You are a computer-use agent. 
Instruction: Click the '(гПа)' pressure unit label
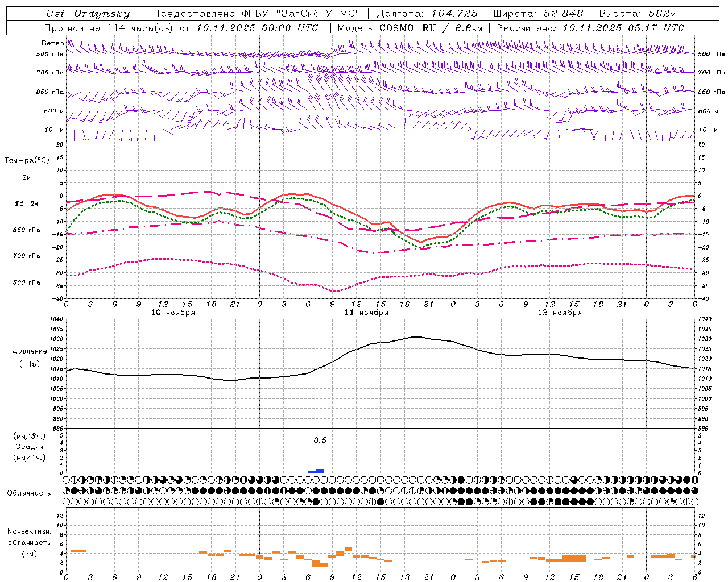[x=30, y=364]
